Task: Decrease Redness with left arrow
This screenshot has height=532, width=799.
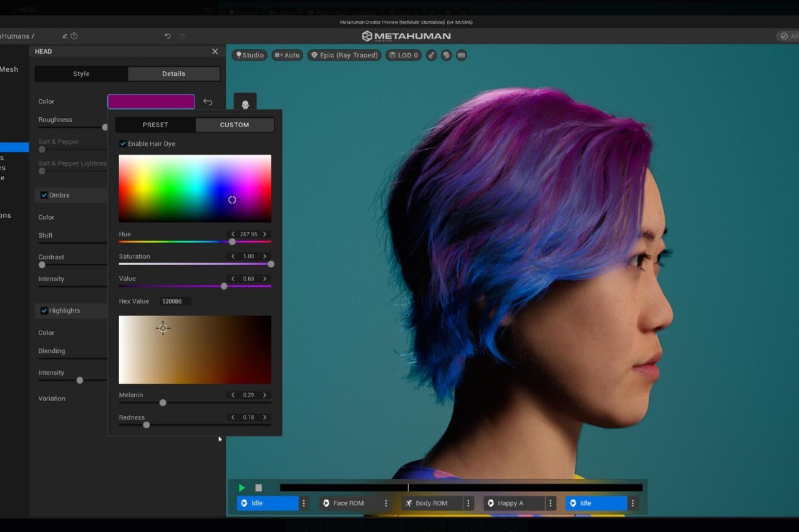Action: [233, 417]
